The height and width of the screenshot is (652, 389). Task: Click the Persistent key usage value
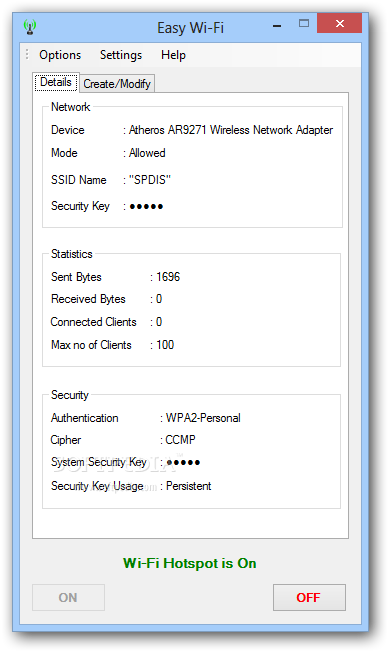pyautogui.click(x=189, y=486)
